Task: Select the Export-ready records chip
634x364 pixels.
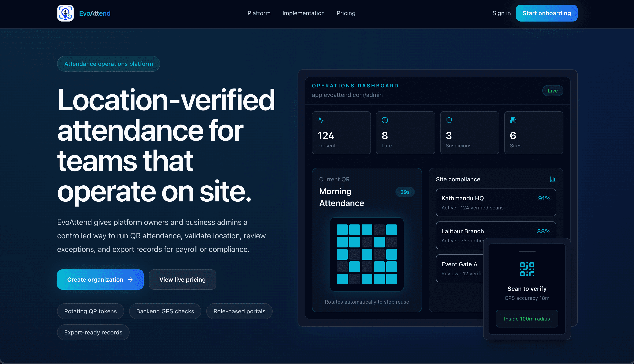Action: coord(93,332)
